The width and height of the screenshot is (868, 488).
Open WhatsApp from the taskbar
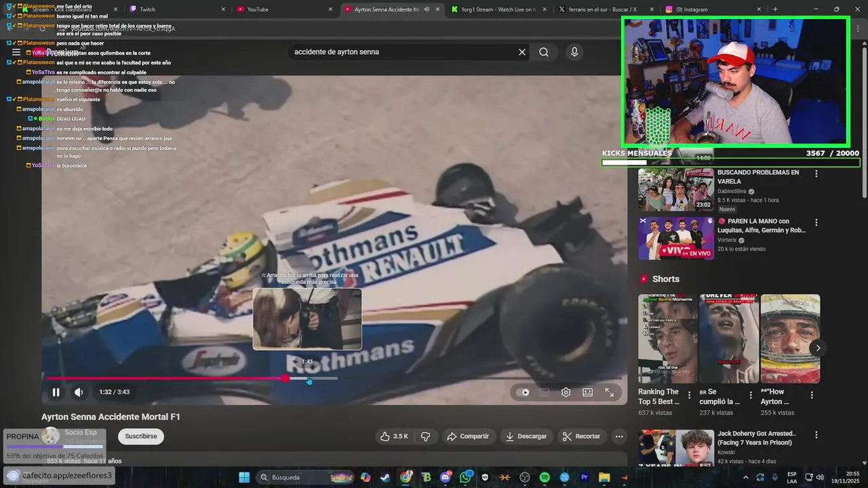(465, 477)
